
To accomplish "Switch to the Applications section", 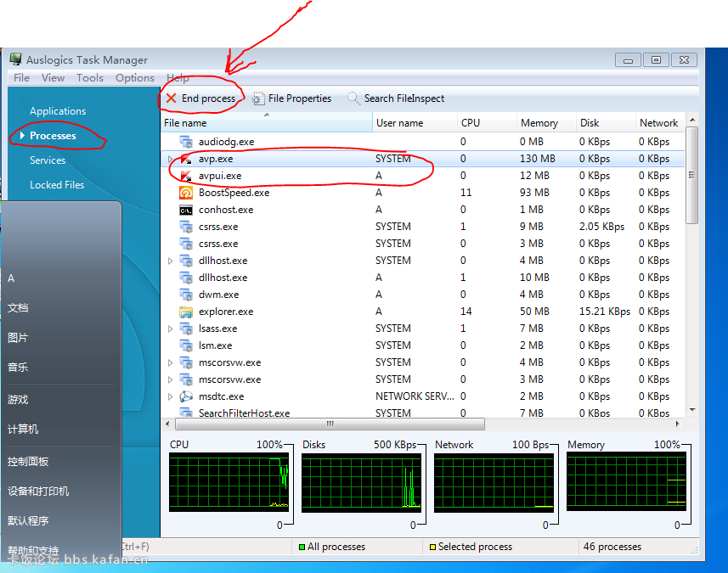I will pos(58,111).
